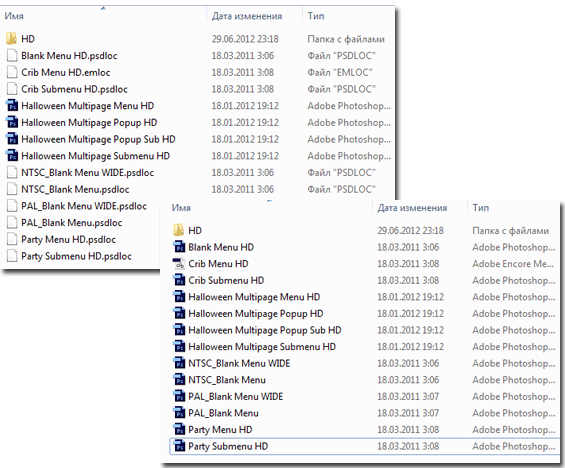Click Photoshop icon of Halloween Multipage Menu HD, back window

pyautogui.click(x=12, y=106)
